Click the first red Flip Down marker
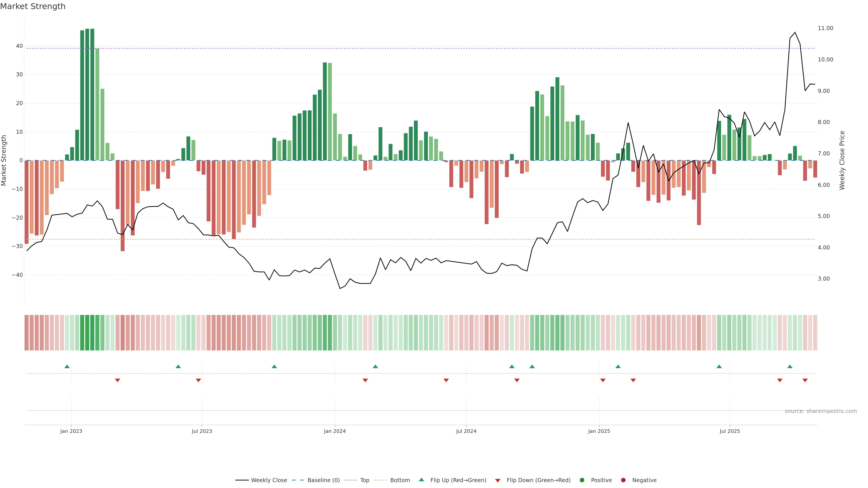This screenshot has height=488, width=868. 118,380
